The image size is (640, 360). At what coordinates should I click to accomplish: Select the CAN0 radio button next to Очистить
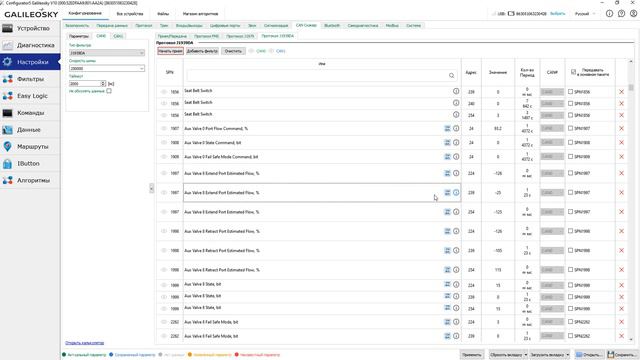point(251,51)
